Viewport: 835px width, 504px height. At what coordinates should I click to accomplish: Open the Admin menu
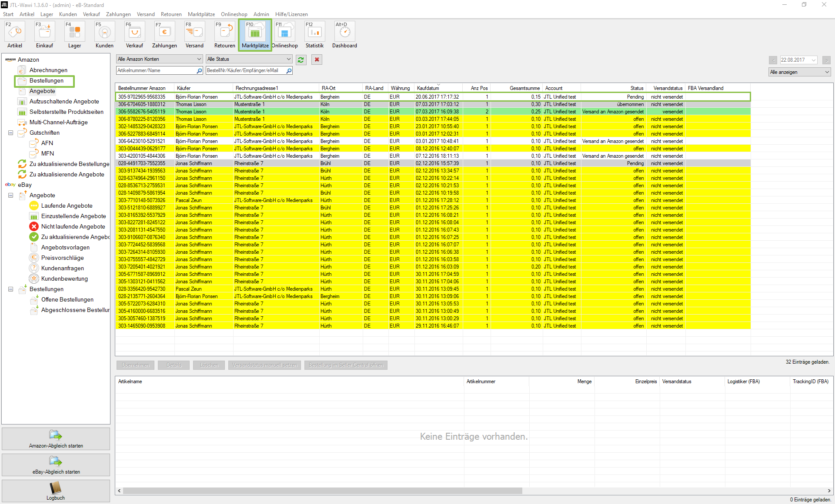coord(261,14)
